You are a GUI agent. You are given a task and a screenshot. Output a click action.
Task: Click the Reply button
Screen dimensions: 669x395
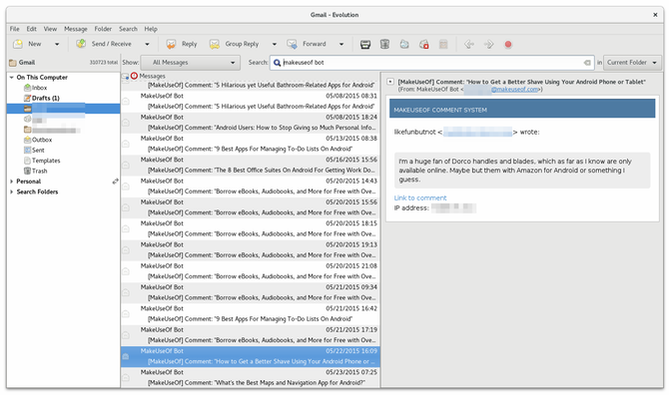point(182,44)
